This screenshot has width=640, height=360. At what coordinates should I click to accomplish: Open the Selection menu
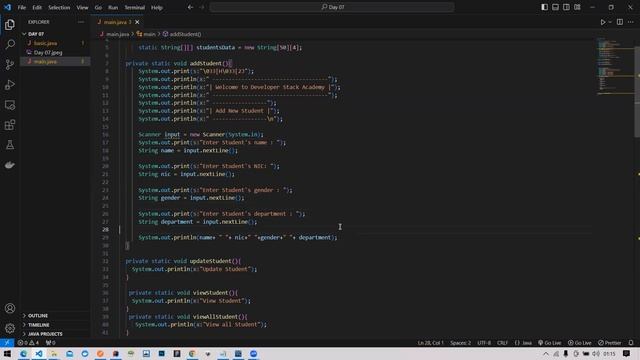(59, 7)
